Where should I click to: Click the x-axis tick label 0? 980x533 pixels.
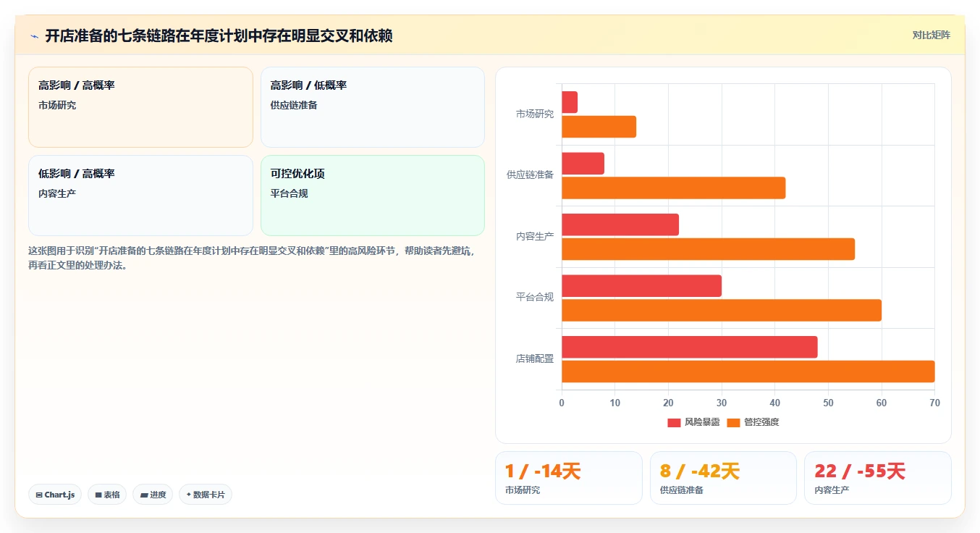(562, 403)
